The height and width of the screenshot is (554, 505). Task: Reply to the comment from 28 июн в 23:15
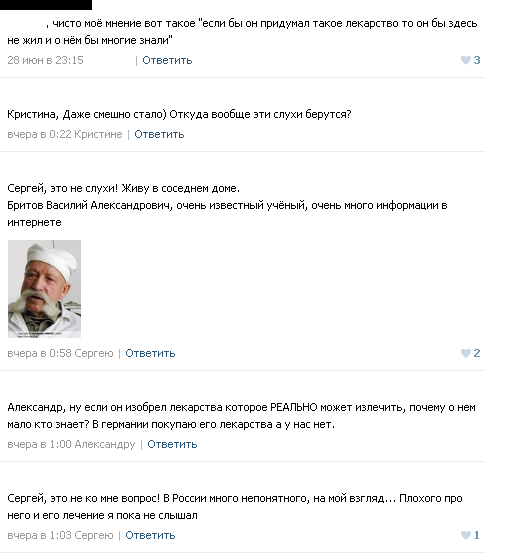pyautogui.click(x=167, y=60)
